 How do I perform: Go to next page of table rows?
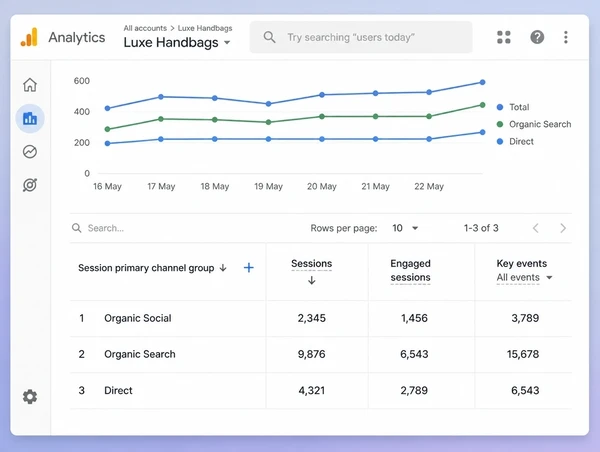563,228
